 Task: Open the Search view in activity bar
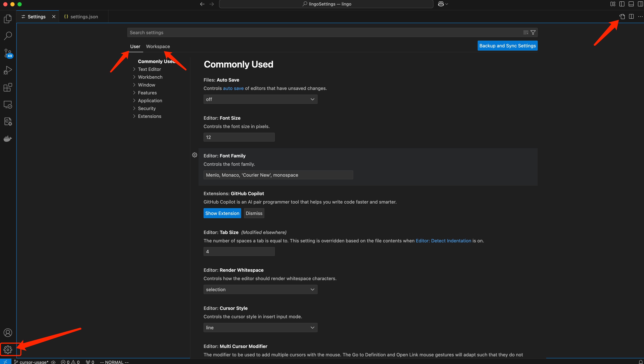click(8, 36)
